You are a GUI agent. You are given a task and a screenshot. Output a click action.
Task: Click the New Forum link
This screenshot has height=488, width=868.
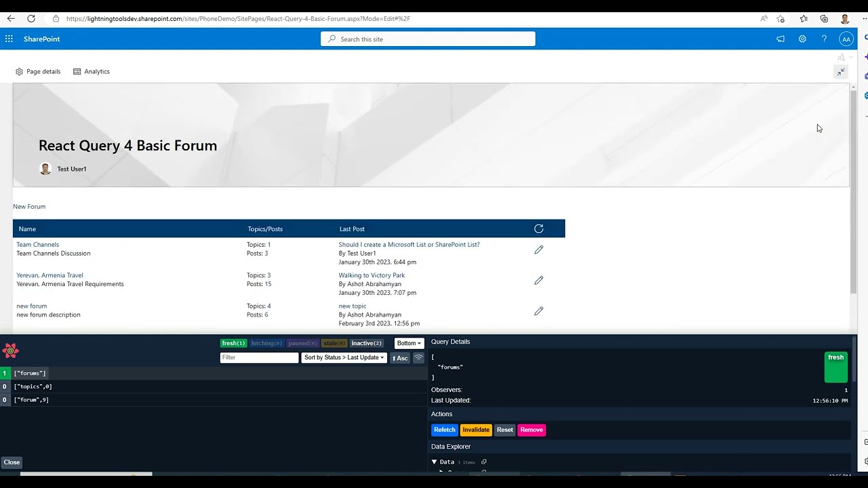[x=29, y=207]
